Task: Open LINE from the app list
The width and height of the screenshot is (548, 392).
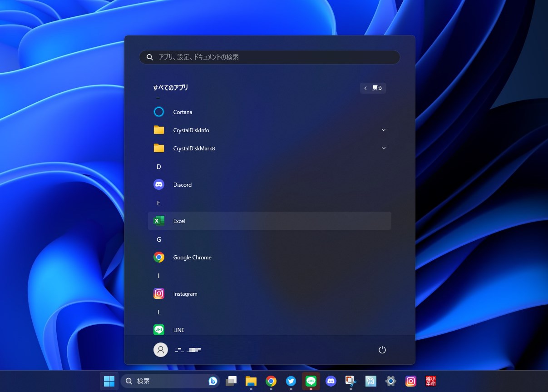Action: (270, 329)
